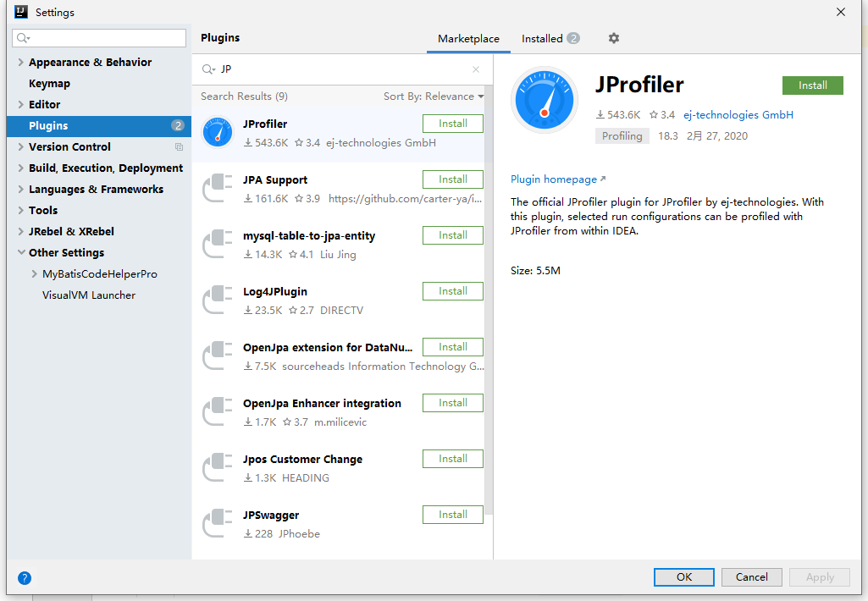The height and width of the screenshot is (601, 868).
Task: Click the Installed tab count badge
Action: tap(573, 38)
